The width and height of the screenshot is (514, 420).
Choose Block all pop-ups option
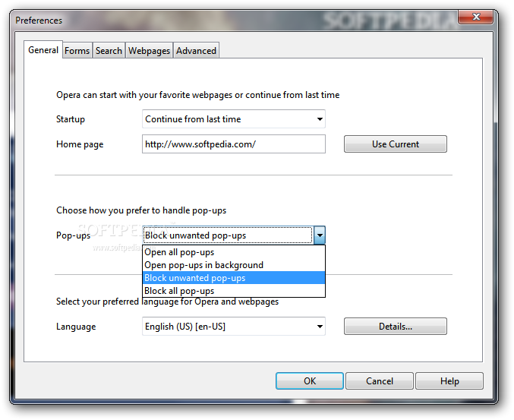point(234,291)
